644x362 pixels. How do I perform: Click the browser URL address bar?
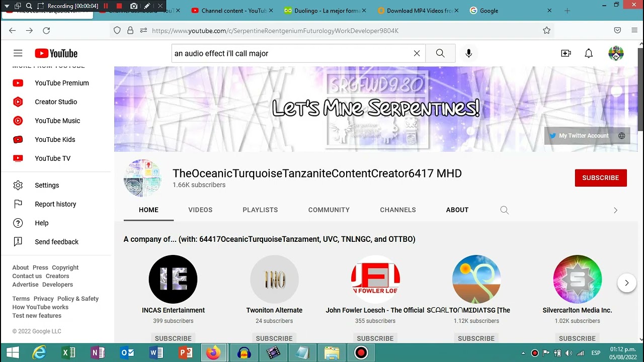(x=332, y=31)
